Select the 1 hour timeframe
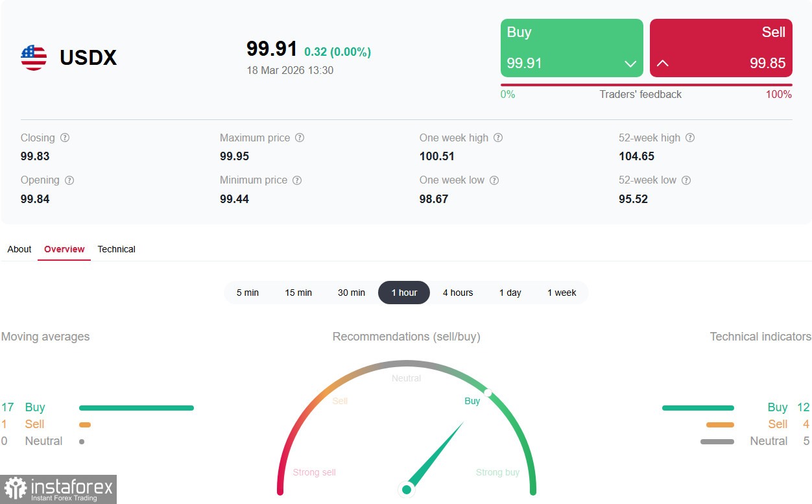This screenshot has height=504, width=812. click(404, 293)
